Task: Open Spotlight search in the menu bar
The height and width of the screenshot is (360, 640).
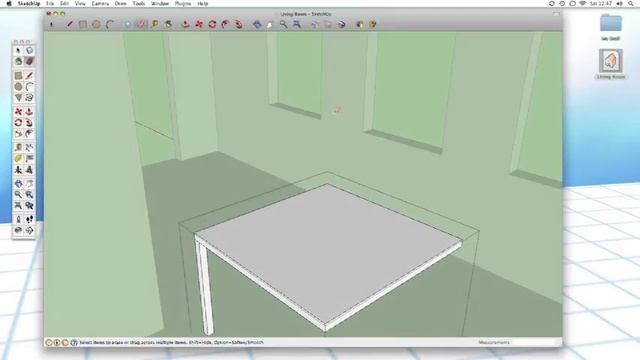Action: (x=631, y=4)
